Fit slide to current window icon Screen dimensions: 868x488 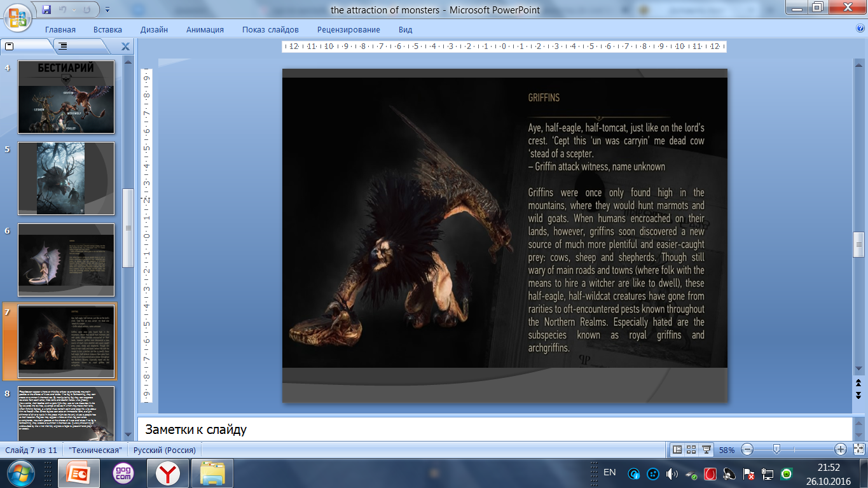[858, 450]
